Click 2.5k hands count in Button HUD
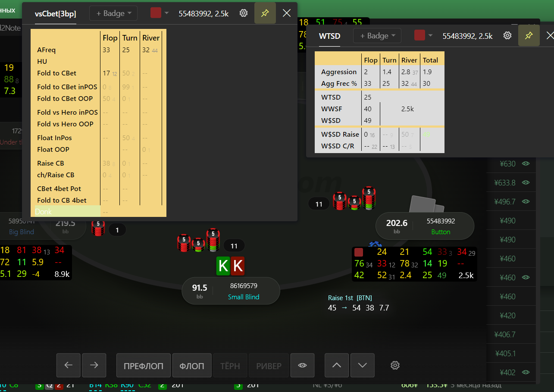The width and height of the screenshot is (554, 392). click(x=466, y=275)
